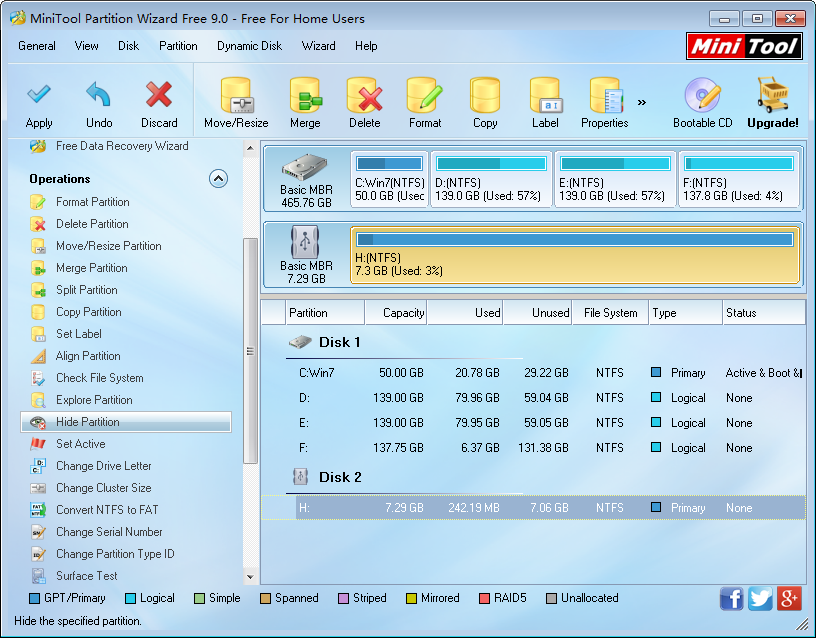Click the Convert NTFS to FAT icon

pyautogui.click(x=38, y=510)
